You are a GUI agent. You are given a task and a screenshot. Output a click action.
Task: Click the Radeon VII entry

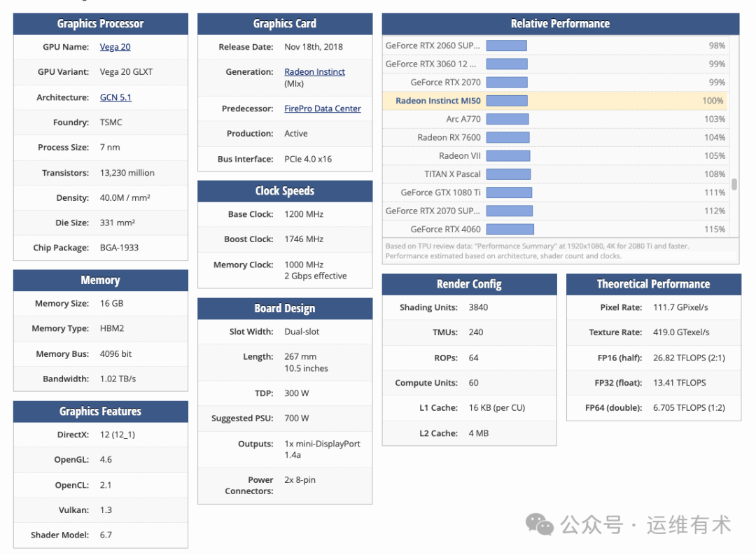554,156
